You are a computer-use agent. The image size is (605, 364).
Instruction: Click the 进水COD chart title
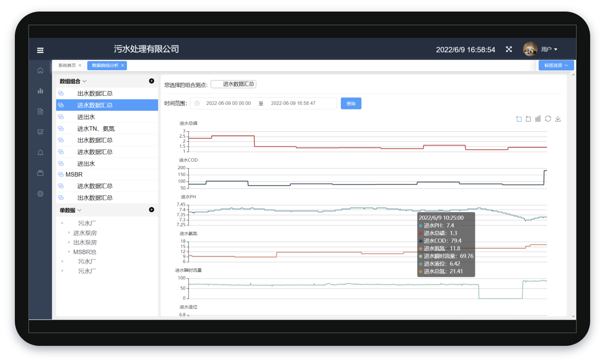189,160
